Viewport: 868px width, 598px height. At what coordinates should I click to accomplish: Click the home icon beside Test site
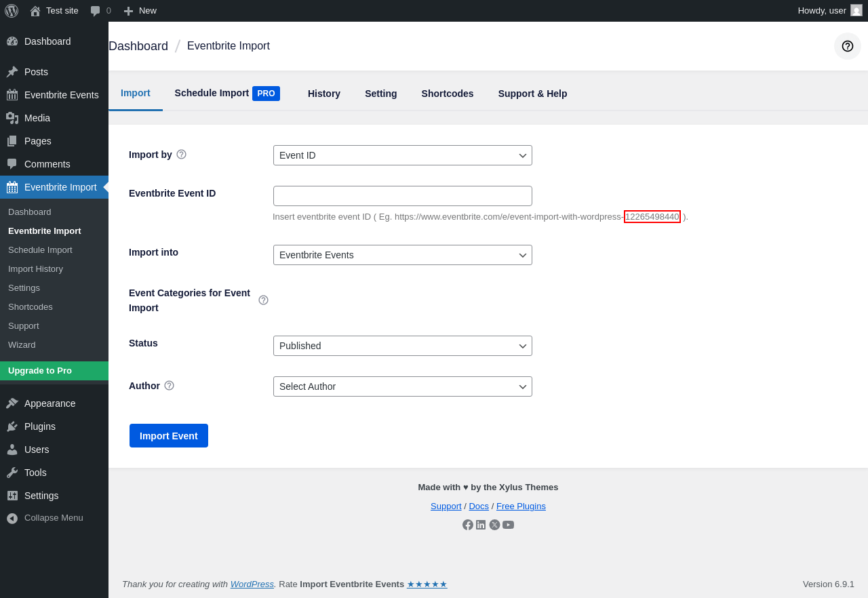click(x=35, y=11)
